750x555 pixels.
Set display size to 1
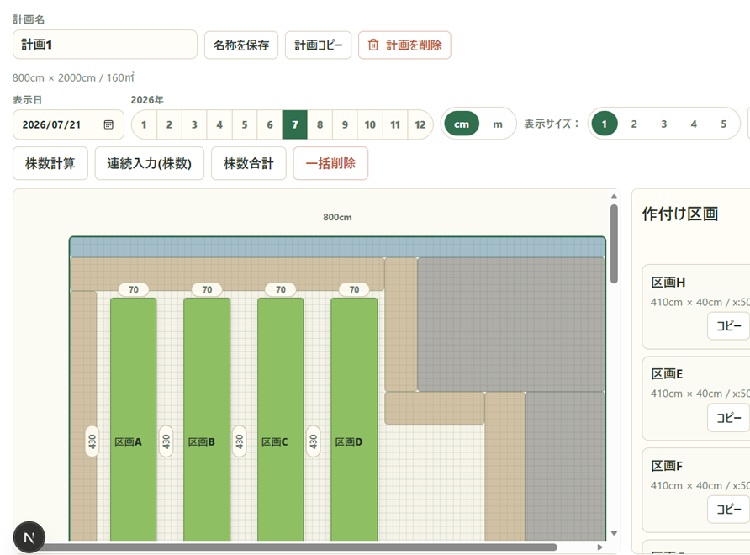tap(604, 124)
